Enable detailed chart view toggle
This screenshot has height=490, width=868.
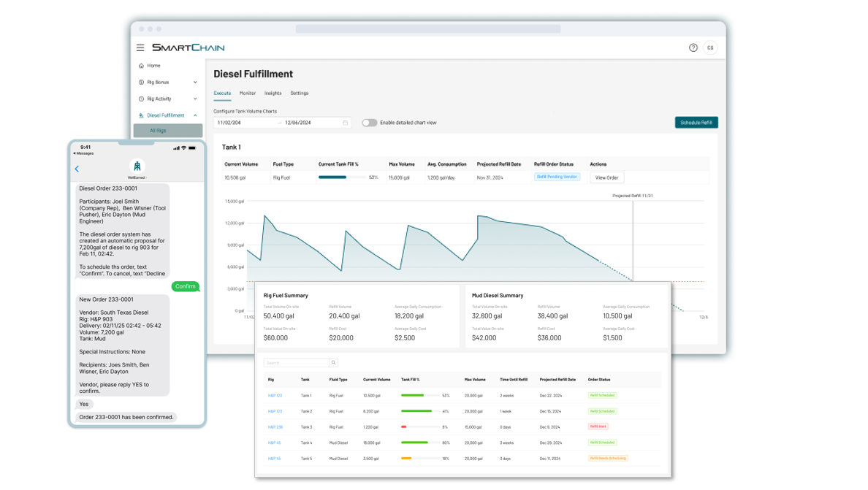370,123
